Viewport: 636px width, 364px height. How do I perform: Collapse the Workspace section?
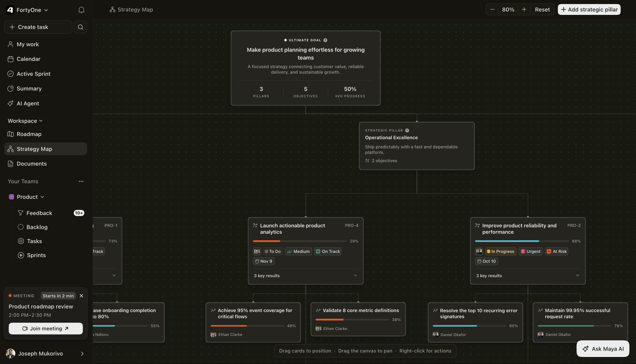pos(25,121)
